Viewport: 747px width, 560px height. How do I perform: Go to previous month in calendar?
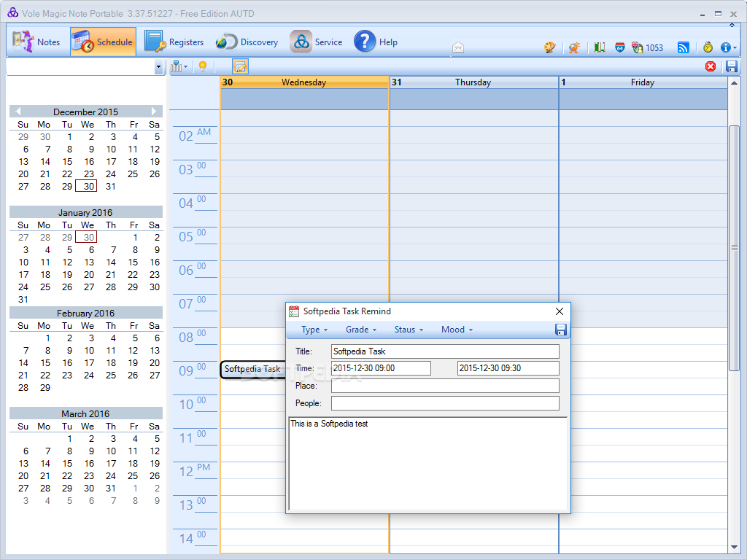pyautogui.click(x=18, y=112)
